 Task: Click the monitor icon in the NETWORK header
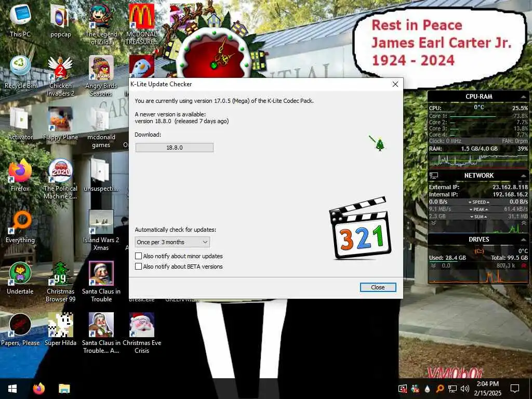coord(434,176)
